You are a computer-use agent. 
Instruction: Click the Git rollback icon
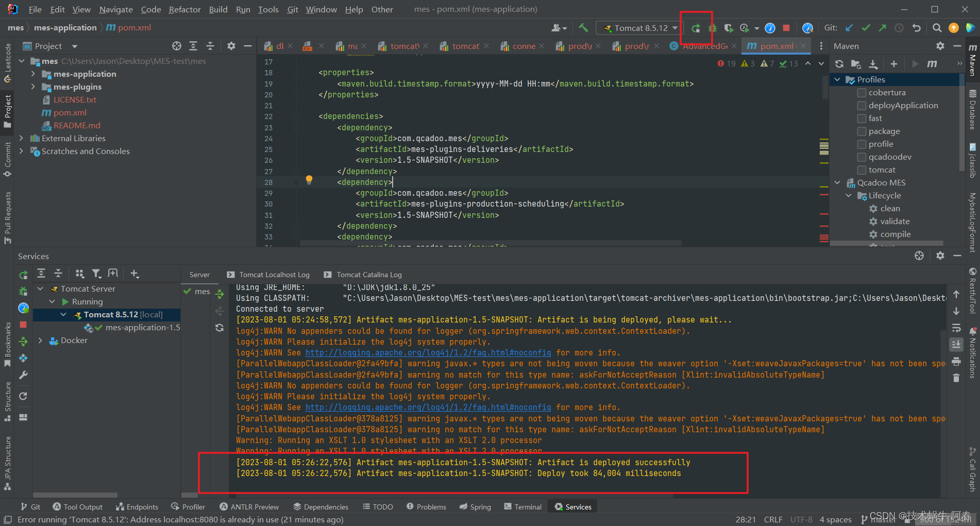point(916,28)
